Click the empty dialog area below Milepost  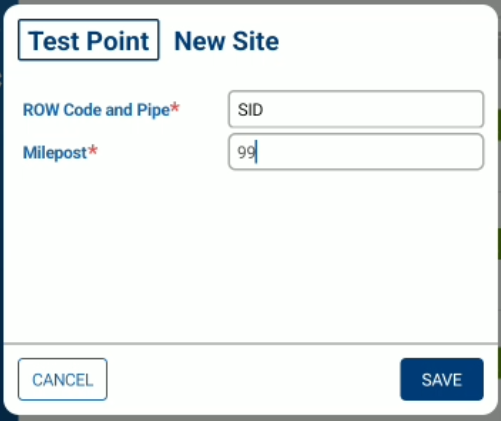[250, 253]
